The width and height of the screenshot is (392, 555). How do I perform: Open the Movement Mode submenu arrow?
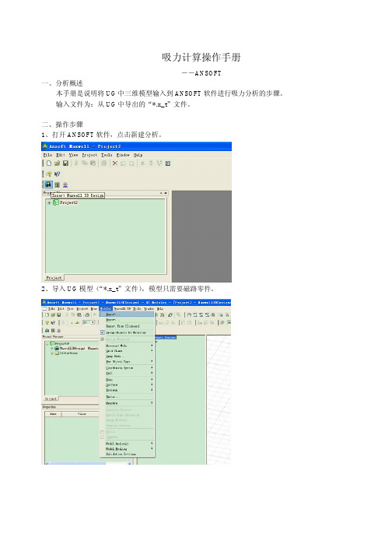click(x=152, y=346)
